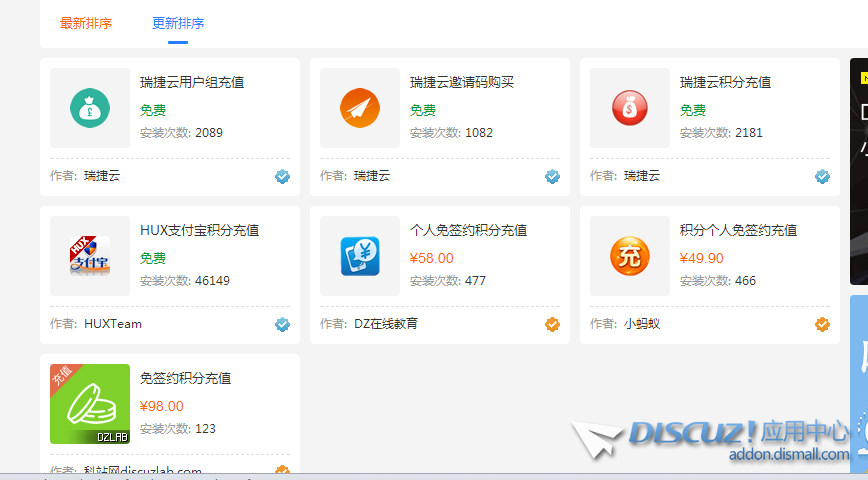The width and height of the screenshot is (868, 480).
Task: Click the 个人免签约积分充值 blue phone icon
Action: pyautogui.click(x=360, y=256)
